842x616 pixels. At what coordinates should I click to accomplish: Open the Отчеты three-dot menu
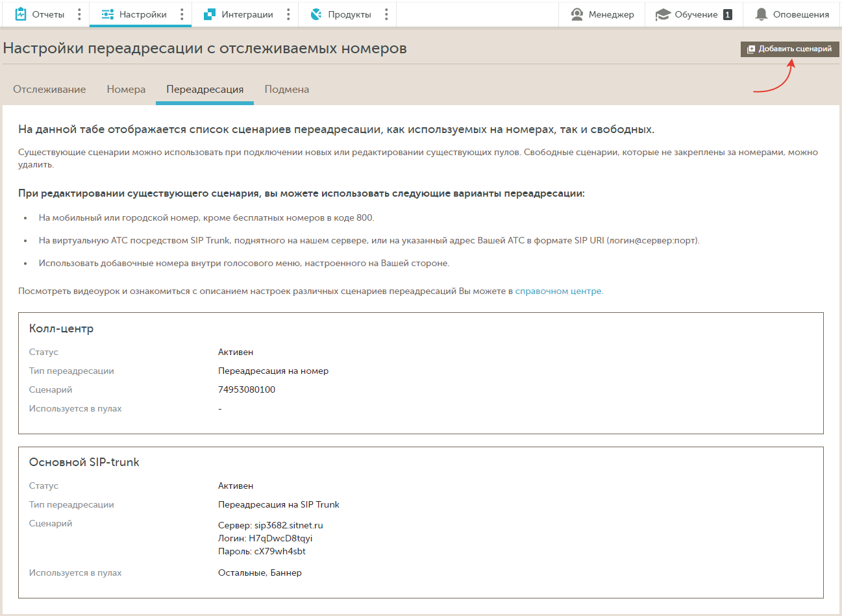coord(79,14)
